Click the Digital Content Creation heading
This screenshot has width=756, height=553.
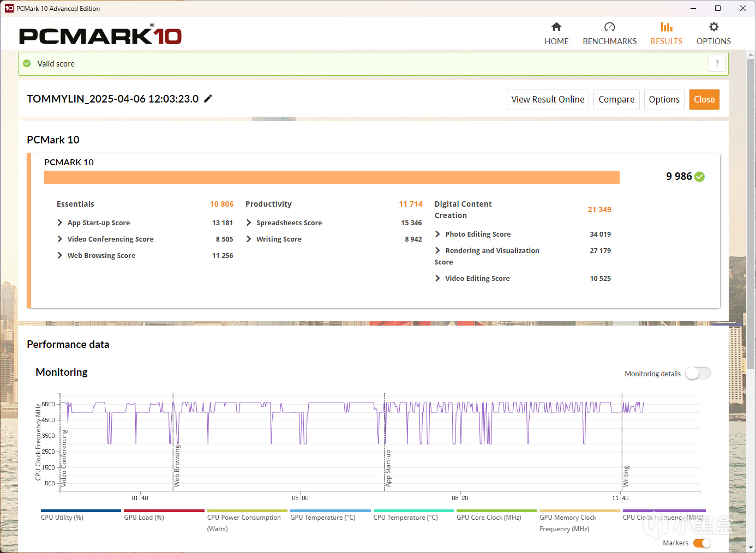tap(463, 209)
